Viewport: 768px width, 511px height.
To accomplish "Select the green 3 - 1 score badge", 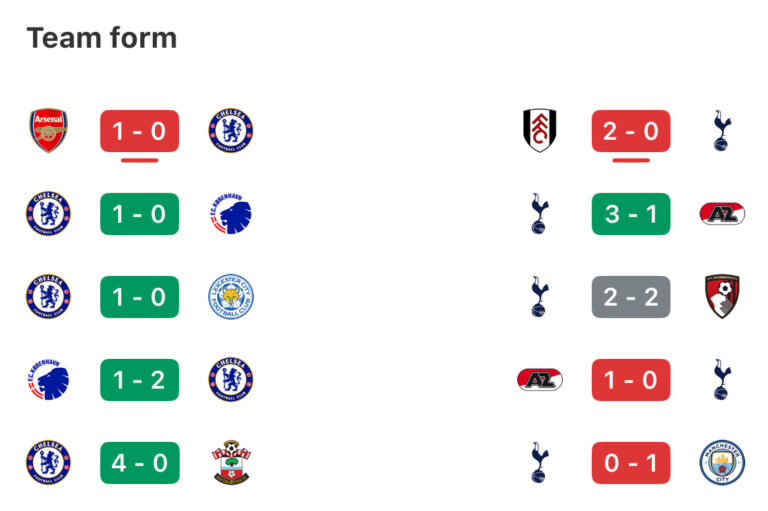I will point(631,214).
